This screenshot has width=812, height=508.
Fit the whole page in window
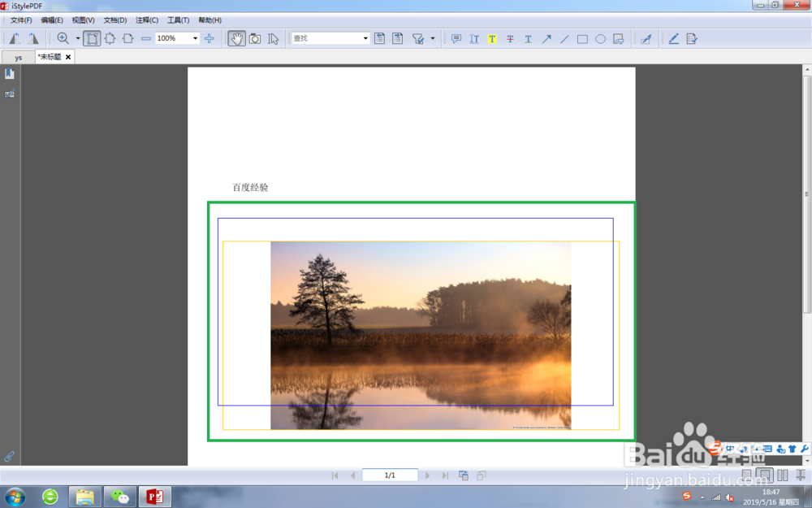(110, 38)
